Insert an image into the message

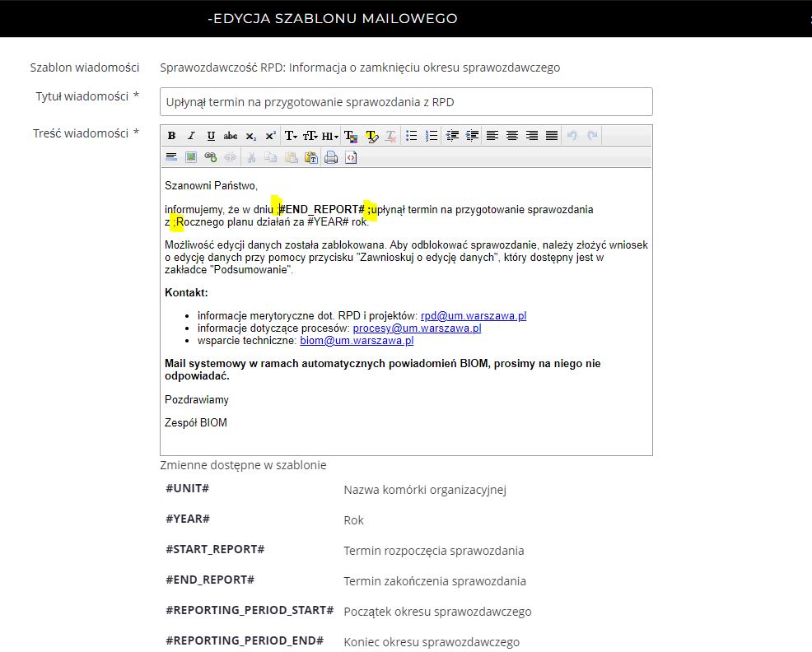coord(191,157)
